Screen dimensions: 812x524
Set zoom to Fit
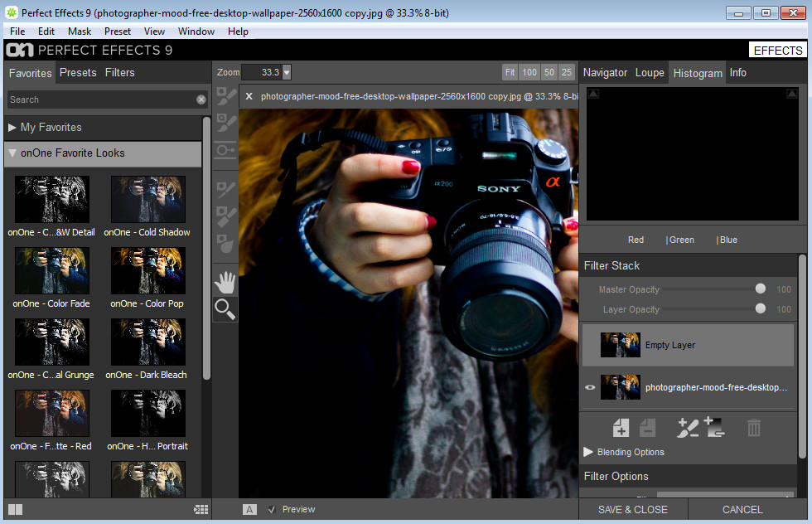coord(510,73)
